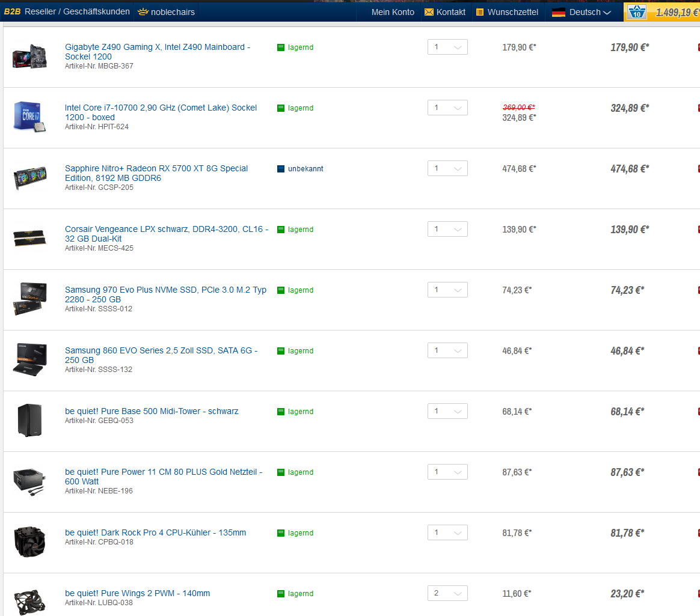Expand the Deutsch language dropdown
Image resolution: width=700 pixels, height=616 pixels.
[582, 12]
